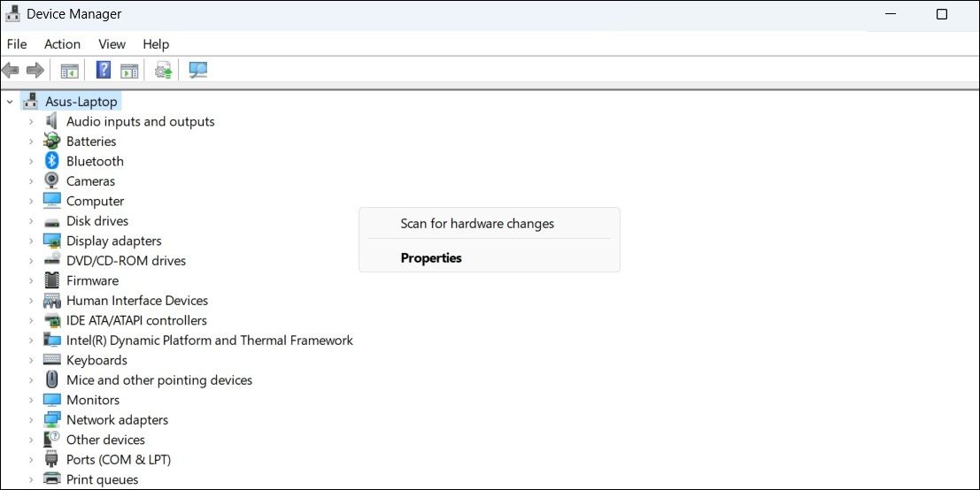
Task: Open the Action menu
Action: coord(62,44)
